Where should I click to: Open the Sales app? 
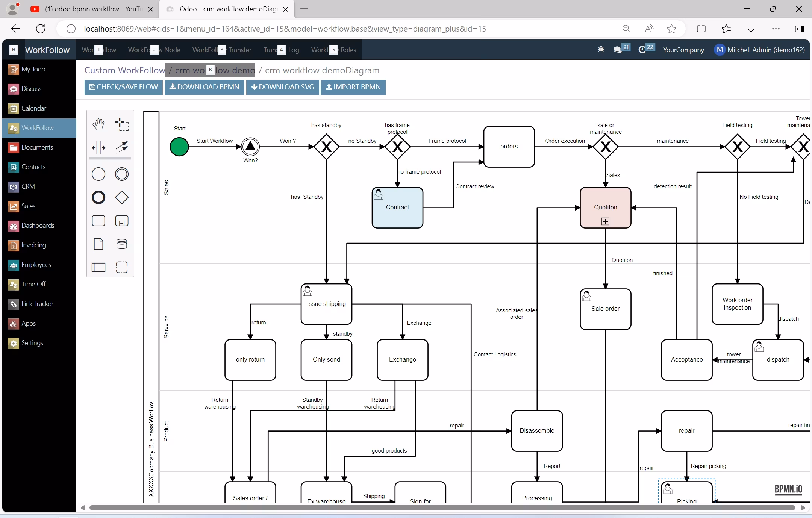click(39, 206)
